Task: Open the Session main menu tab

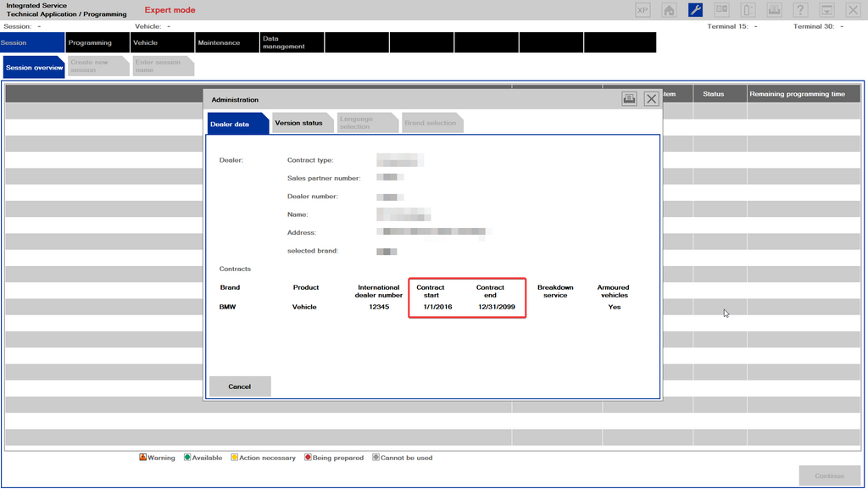Action: (x=32, y=42)
